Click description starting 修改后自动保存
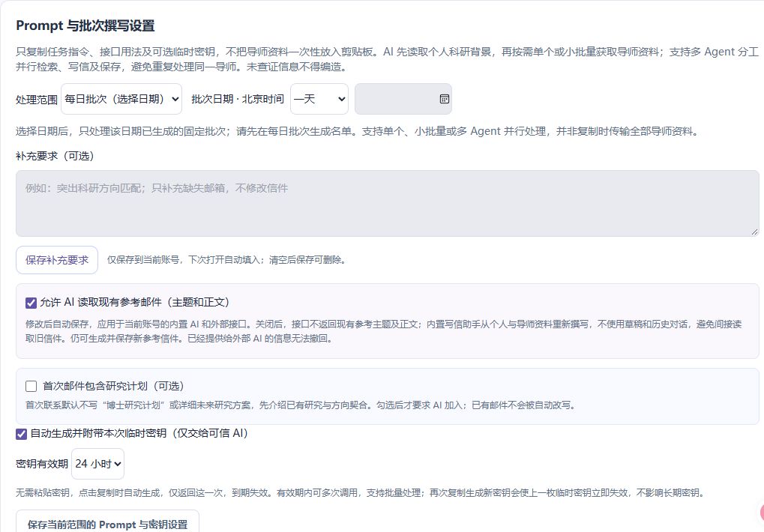Viewport: 764px width, 532px height. (x=383, y=331)
